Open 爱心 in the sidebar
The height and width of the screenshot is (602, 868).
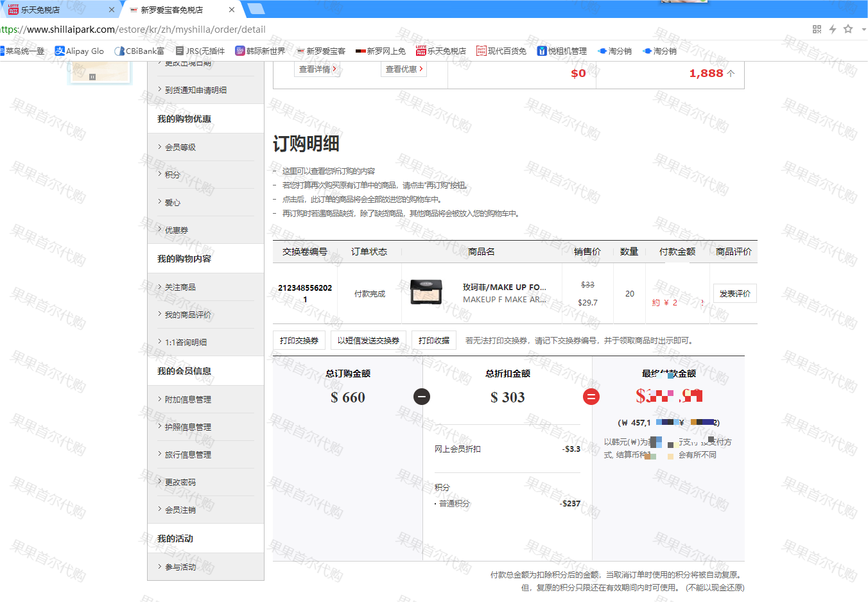coord(173,202)
